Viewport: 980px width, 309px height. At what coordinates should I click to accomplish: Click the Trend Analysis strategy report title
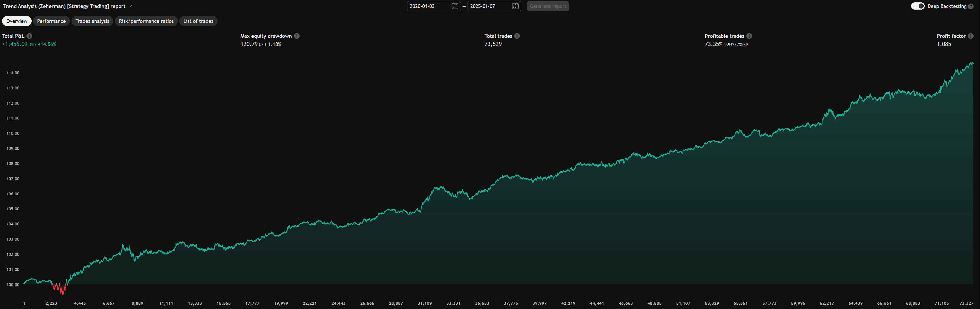[x=64, y=6]
